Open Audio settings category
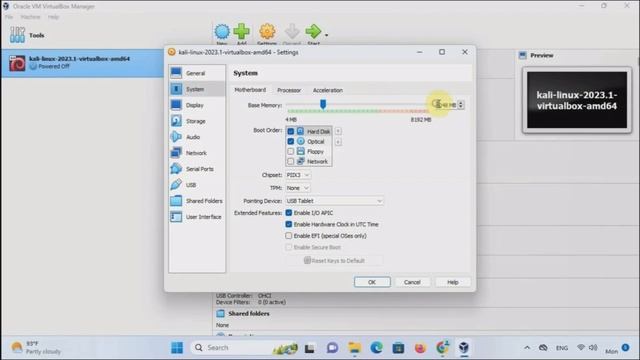This screenshot has height=360, width=640. click(197, 137)
